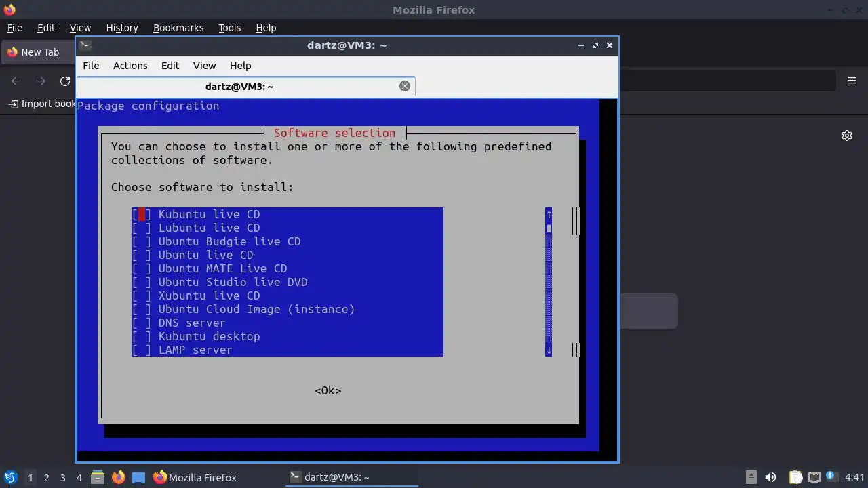Screen dimensions: 868x488
Task: Open Firefox new tab settings gear
Action: pyautogui.click(x=847, y=136)
